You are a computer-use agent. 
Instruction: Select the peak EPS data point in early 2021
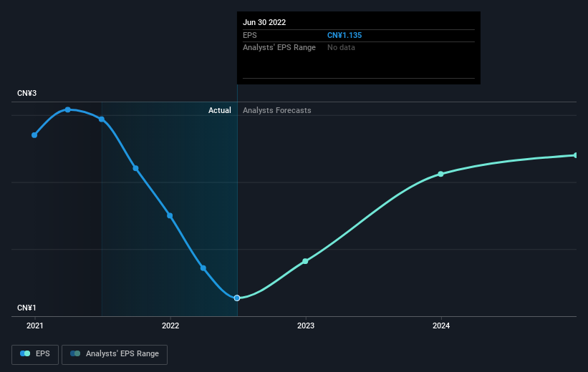[x=68, y=109]
